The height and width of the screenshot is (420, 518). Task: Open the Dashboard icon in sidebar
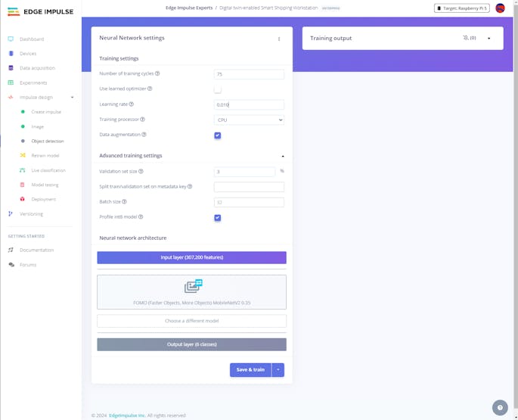[x=11, y=39]
